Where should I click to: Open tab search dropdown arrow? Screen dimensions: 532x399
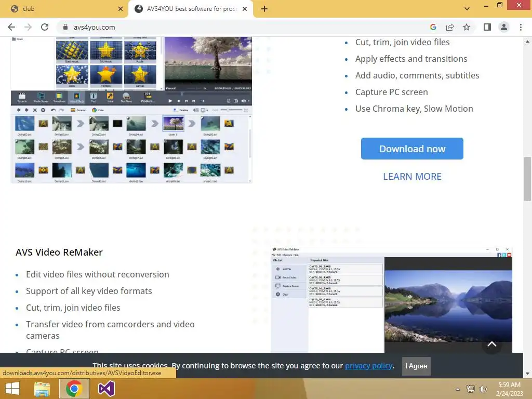tap(467, 9)
